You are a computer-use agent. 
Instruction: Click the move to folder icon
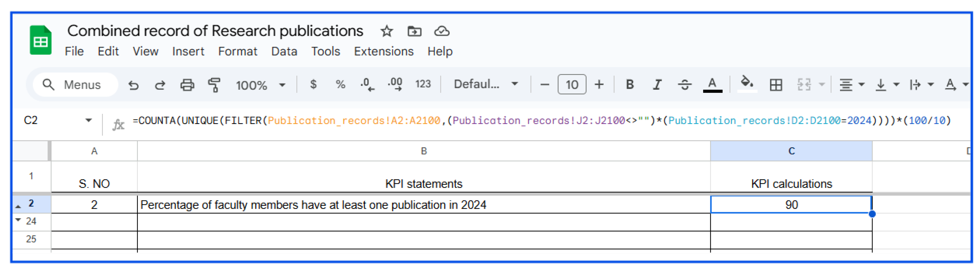414,31
